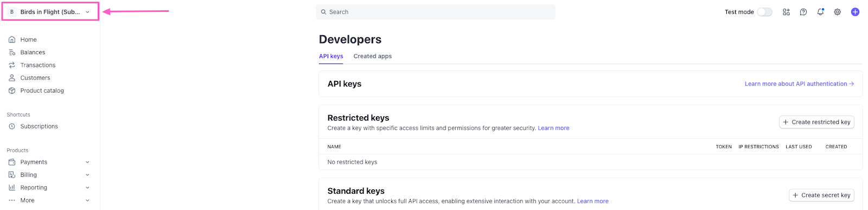
Task: Click the 'No restricted keys' row text
Action: (352, 162)
